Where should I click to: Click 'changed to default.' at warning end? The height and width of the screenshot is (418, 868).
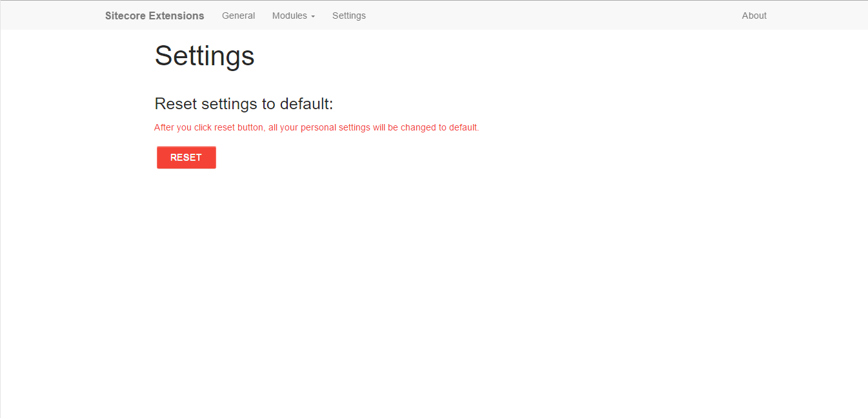[x=439, y=127]
